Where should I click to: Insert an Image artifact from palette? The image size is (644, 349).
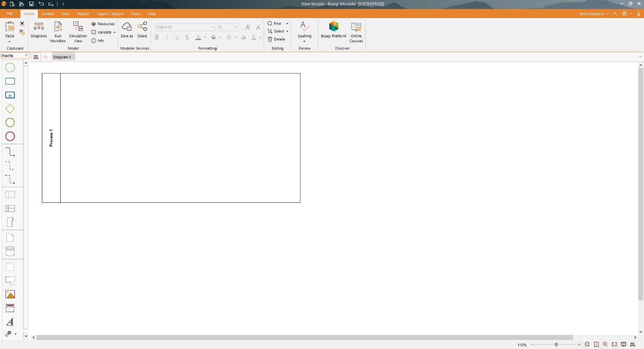click(x=10, y=294)
